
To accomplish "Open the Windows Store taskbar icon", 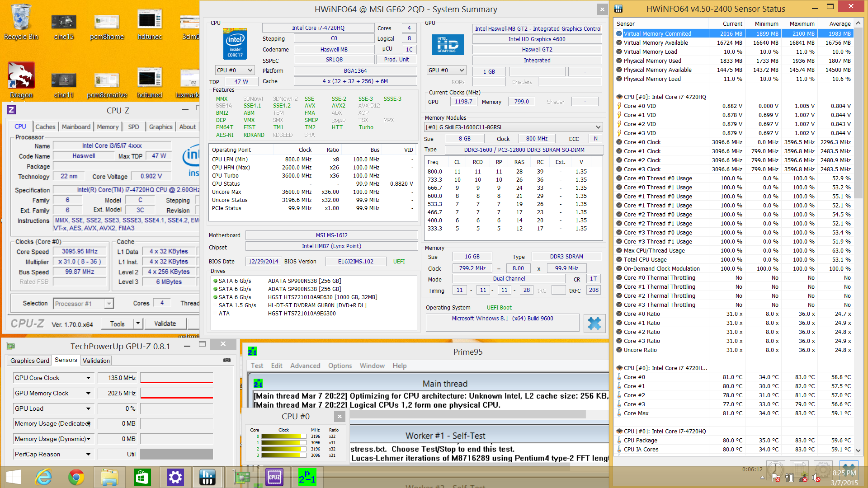I will (x=142, y=477).
